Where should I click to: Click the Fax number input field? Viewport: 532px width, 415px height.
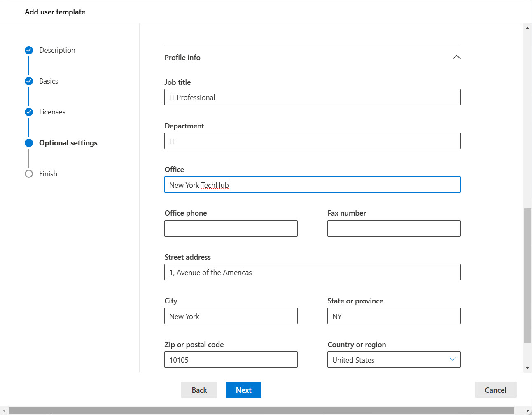tap(394, 228)
